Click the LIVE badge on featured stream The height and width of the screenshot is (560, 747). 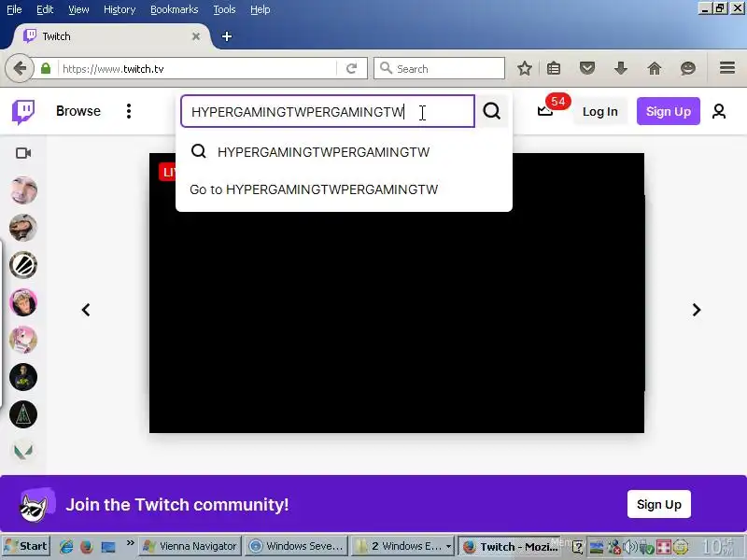coord(167,172)
